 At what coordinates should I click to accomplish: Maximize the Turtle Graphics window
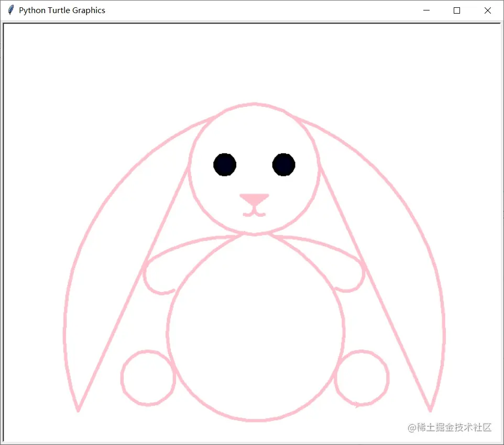(x=457, y=10)
